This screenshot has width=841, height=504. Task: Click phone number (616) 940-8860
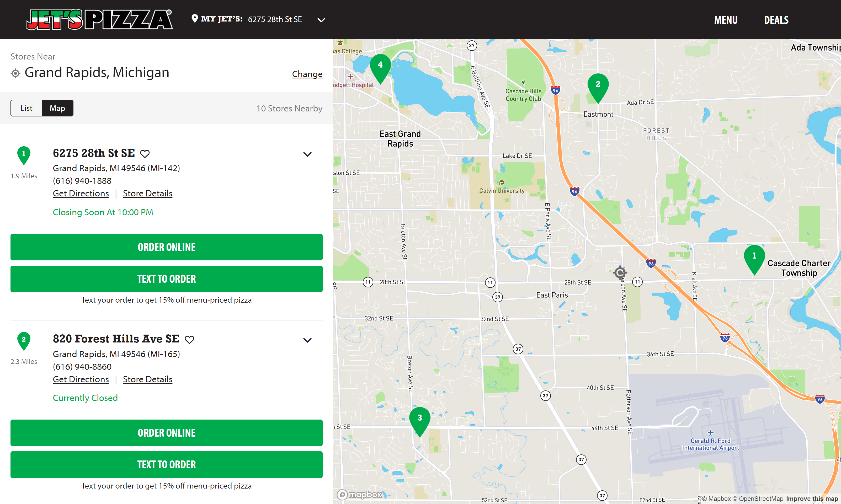[x=82, y=366]
